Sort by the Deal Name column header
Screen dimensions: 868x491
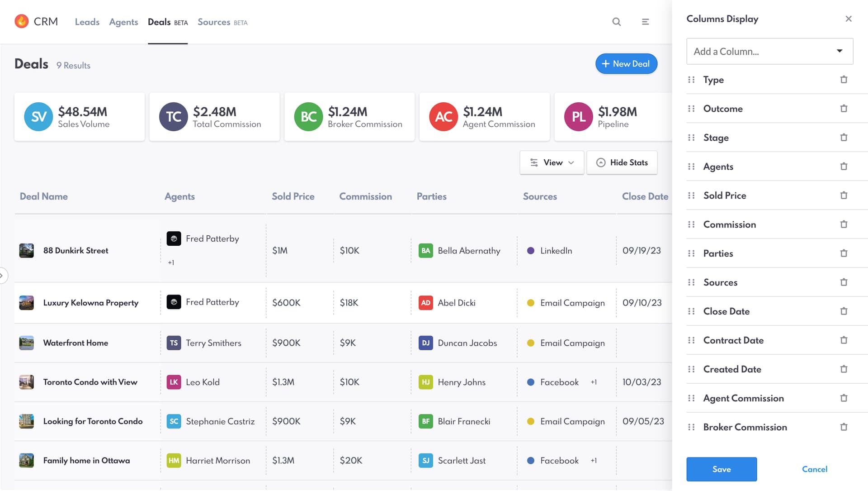[x=44, y=196]
